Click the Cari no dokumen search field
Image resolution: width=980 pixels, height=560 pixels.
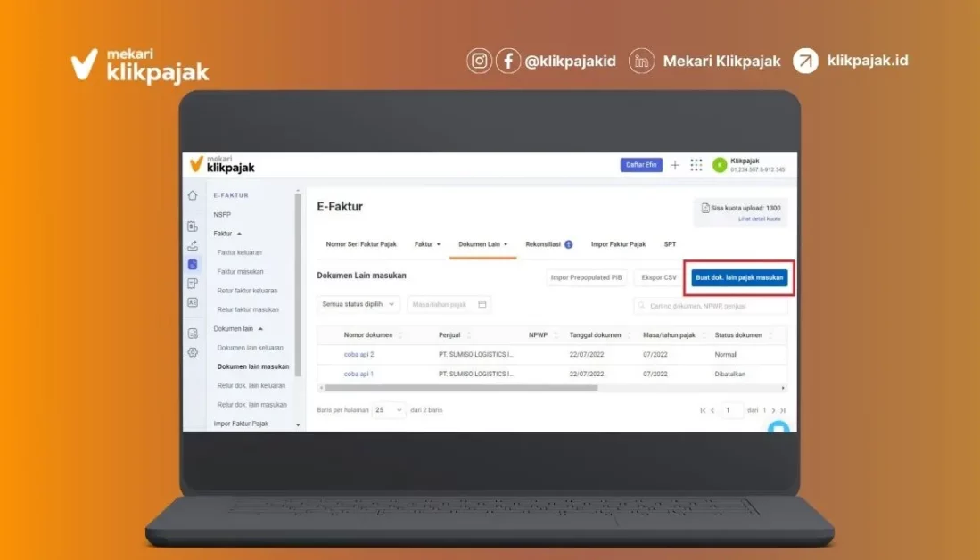pyautogui.click(x=711, y=306)
